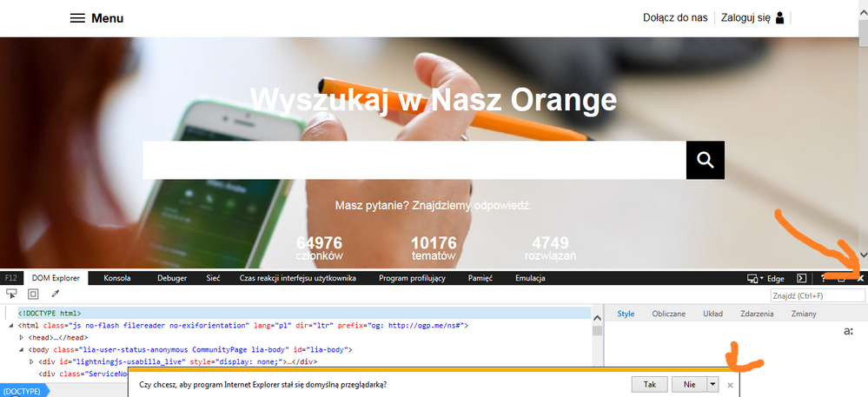This screenshot has width=868, height=397.
Task: Collapse the body lia-body node
Action: (x=22, y=349)
